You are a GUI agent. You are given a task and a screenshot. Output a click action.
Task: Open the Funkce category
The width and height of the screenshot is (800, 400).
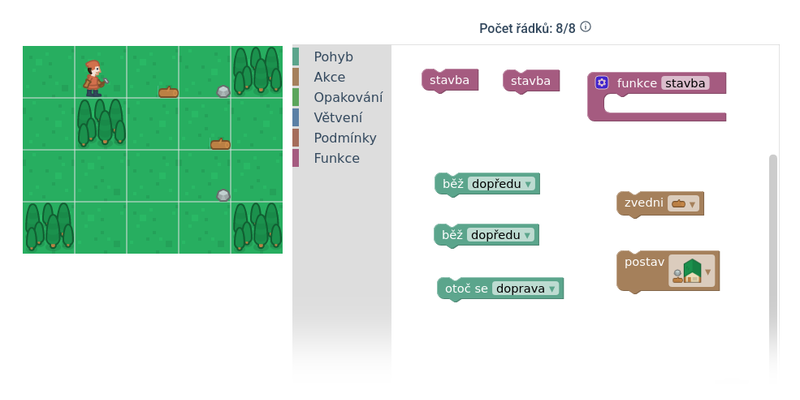(x=336, y=158)
